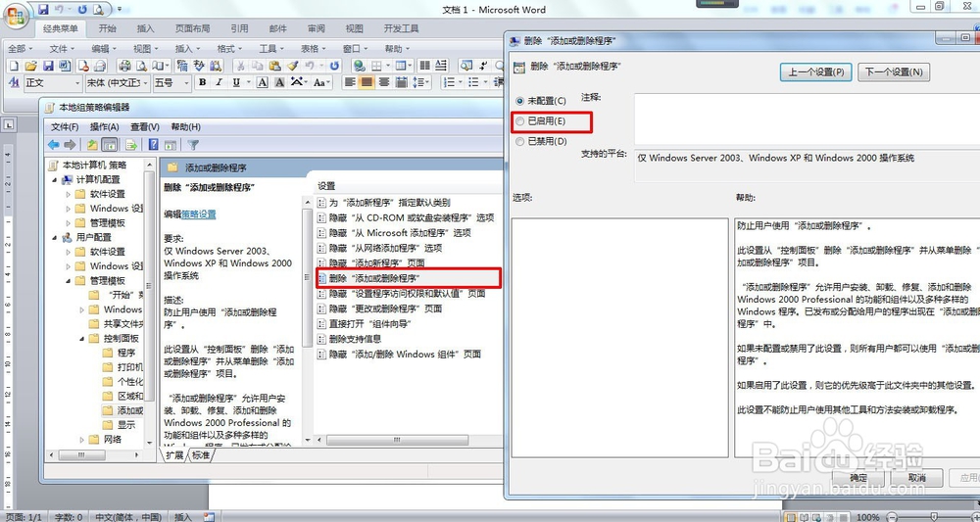Click the 取消 button in the policy dialog
Viewport: 980px width, 522px height.
click(x=917, y=478)
